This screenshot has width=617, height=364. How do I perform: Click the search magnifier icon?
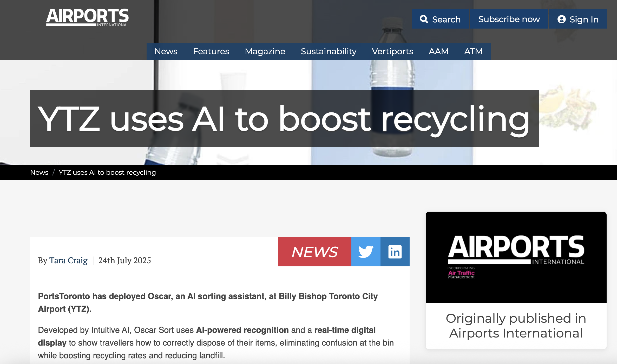(425, 19)
